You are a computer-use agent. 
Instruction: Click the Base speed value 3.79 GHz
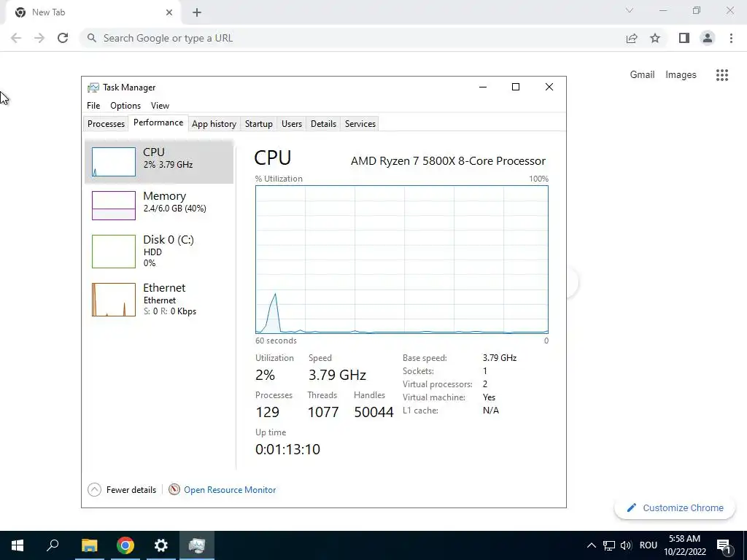pyautogui.click(x=499, y=357)
